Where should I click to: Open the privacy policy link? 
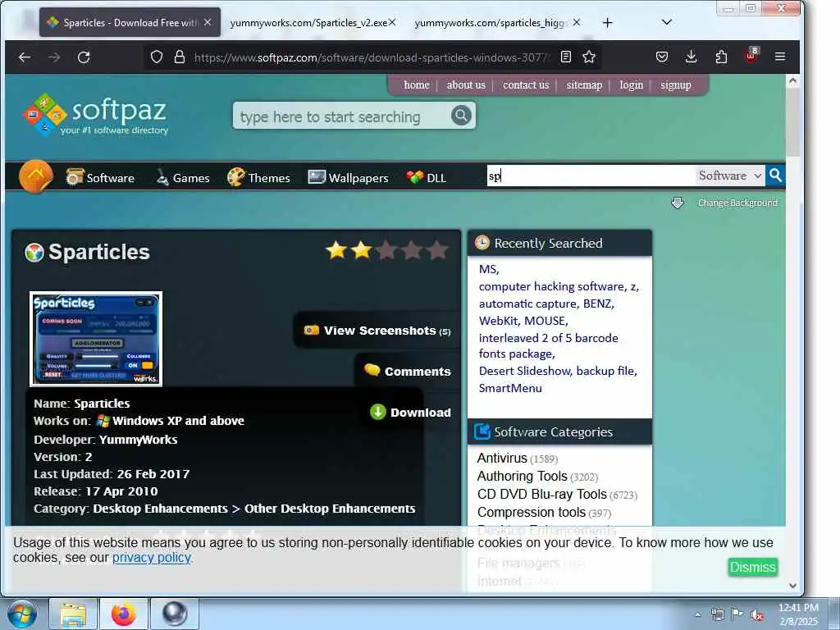[x=152, y=558]
